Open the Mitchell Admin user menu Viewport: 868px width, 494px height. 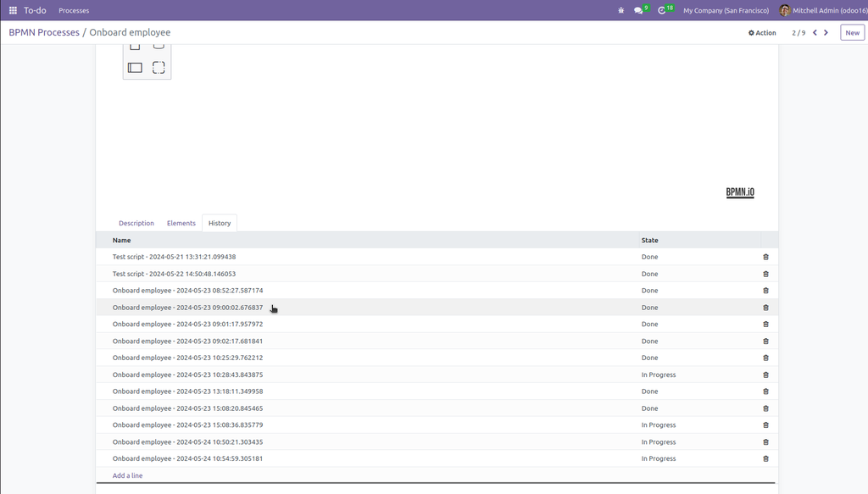pos(822,10)
